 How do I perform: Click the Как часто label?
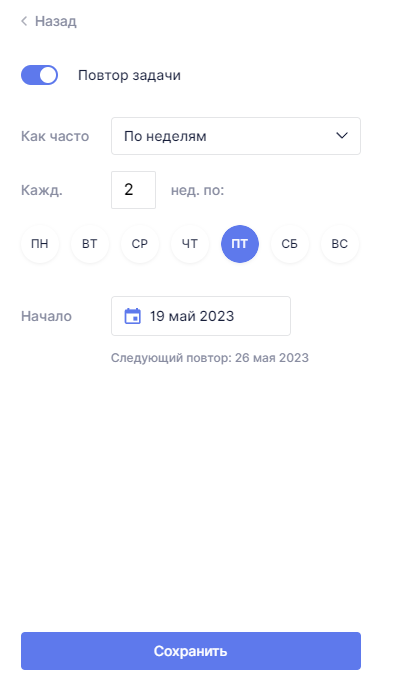point(55,136)
